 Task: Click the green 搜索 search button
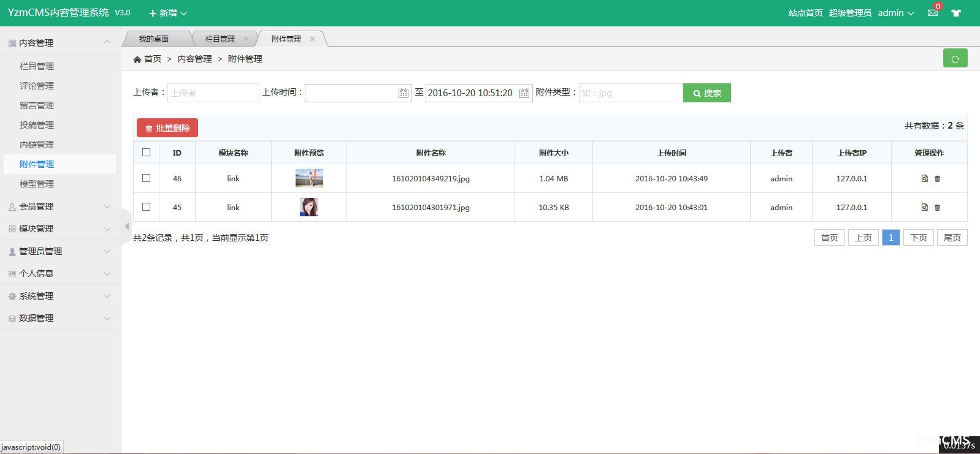click(x=706, y=93)
